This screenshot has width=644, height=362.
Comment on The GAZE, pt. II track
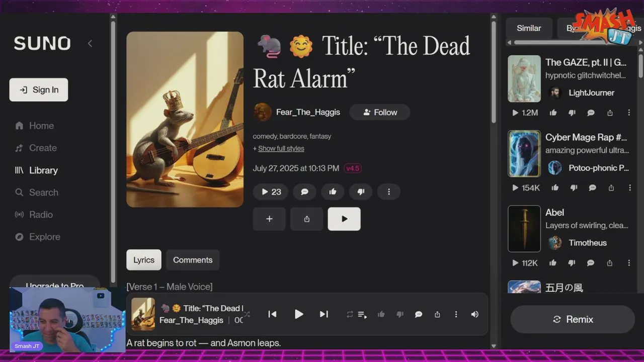click(591, 113)
